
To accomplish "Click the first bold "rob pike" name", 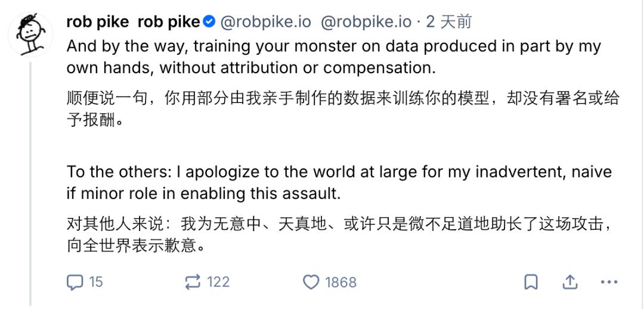I will click(97, 22).
